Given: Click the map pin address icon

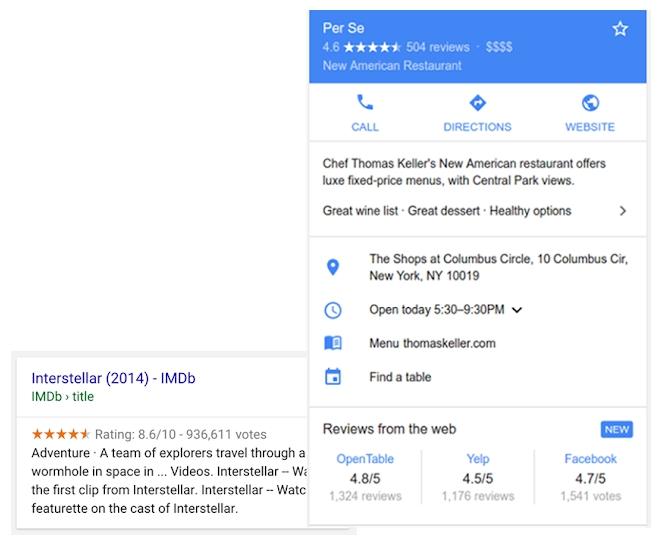Looking at the screenshot, I should click(x=333, y=267).
